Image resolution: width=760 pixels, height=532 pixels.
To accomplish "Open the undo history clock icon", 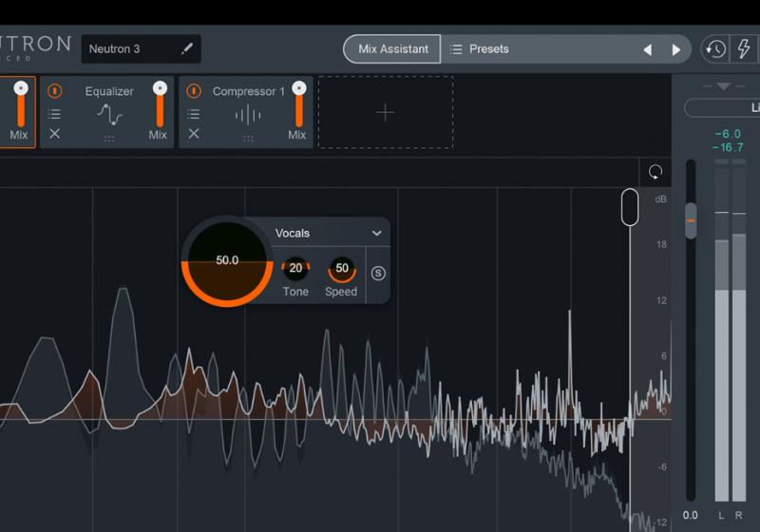I will click(x=716, y=49).
